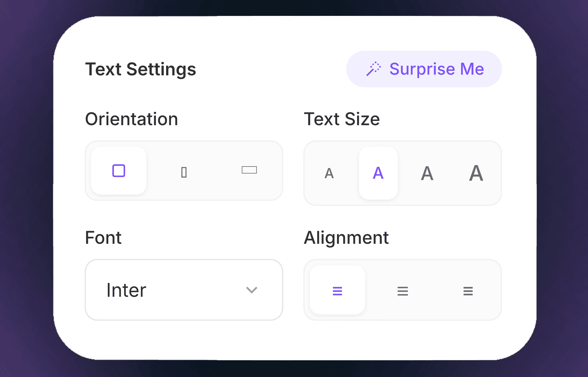Click the Text Size section label

coord(342,119)
